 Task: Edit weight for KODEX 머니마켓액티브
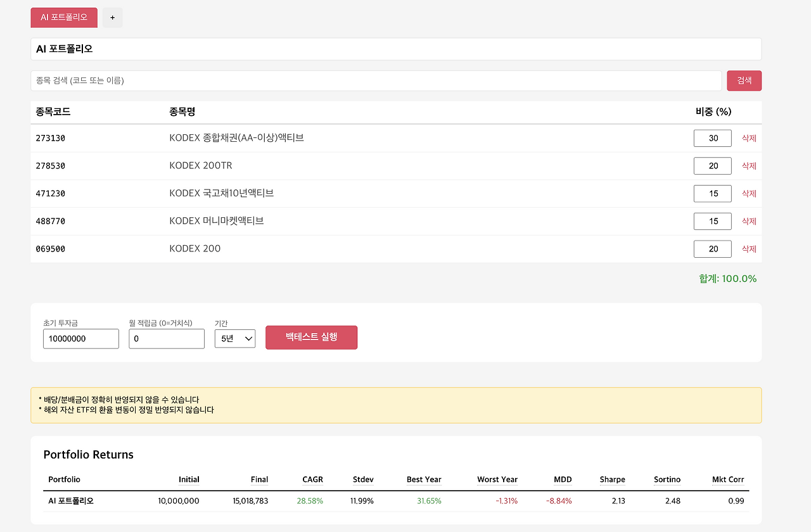tap(713, 221)
